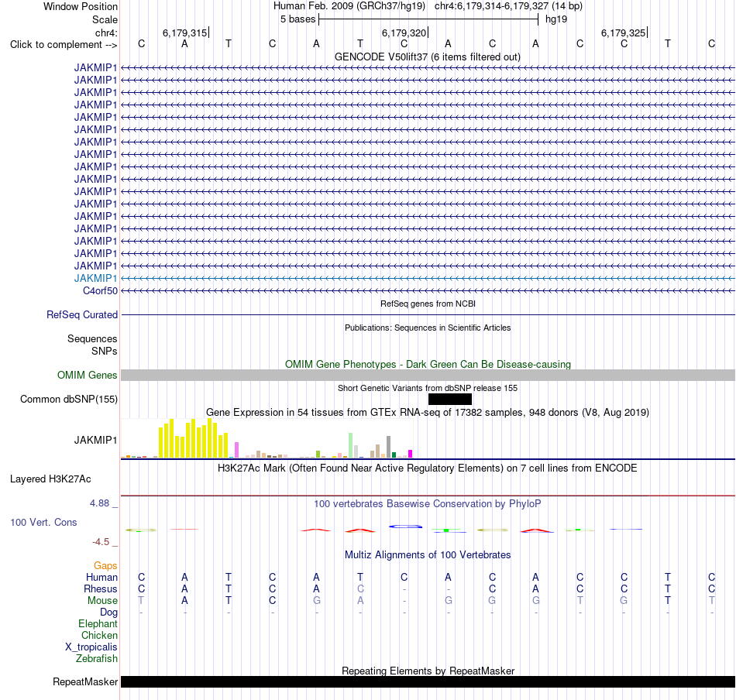736x700 pixels.
Task: Click the '5 bases' scale bar
Action: [x=428, y=19]
